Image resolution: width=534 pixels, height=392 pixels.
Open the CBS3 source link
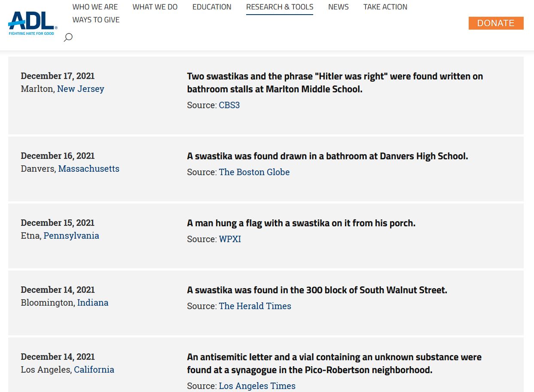pos(229,105)
